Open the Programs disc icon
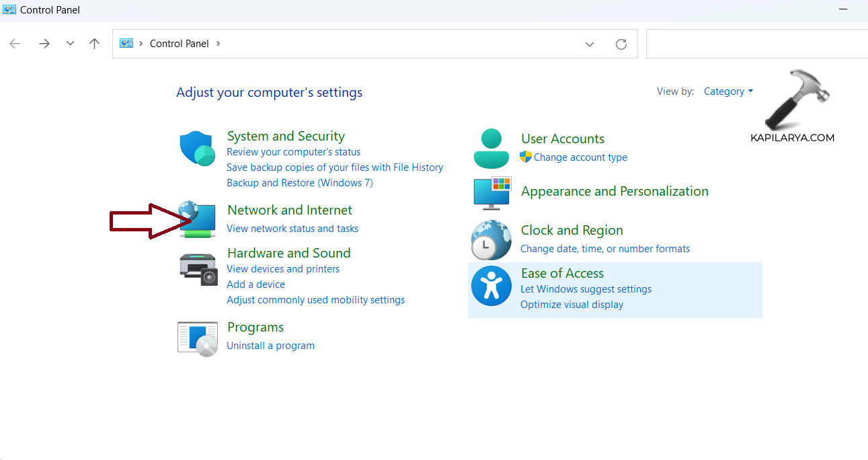 point(198,338)
